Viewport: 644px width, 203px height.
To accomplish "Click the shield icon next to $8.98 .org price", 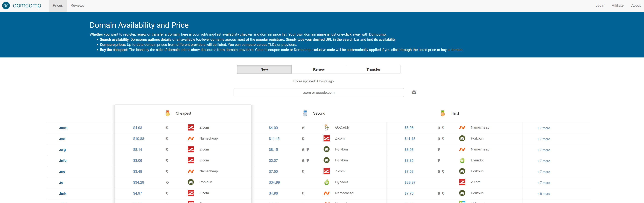I will click(438, 150).
